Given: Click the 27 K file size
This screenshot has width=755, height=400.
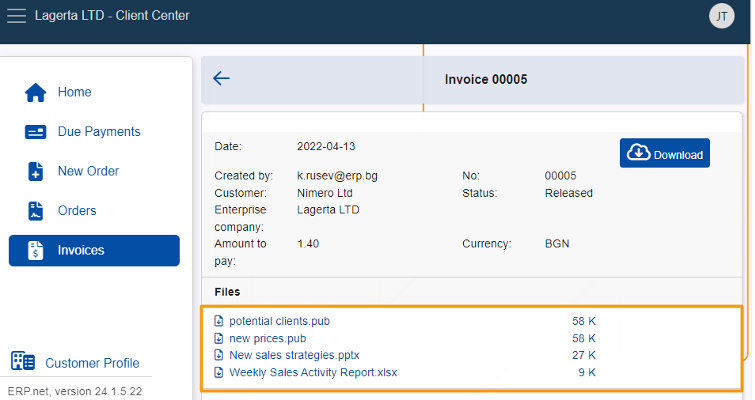Looking at the screenshot, I should (584, 355).
